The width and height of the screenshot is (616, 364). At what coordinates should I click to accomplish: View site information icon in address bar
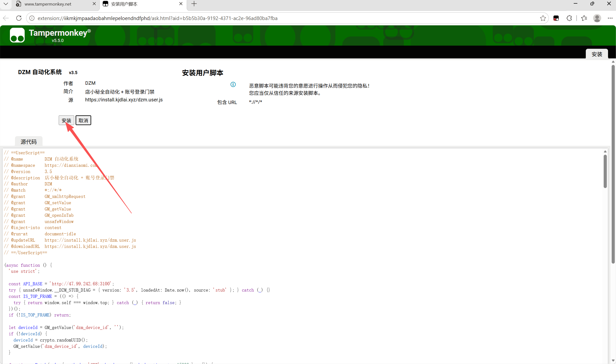click(32, 18)
